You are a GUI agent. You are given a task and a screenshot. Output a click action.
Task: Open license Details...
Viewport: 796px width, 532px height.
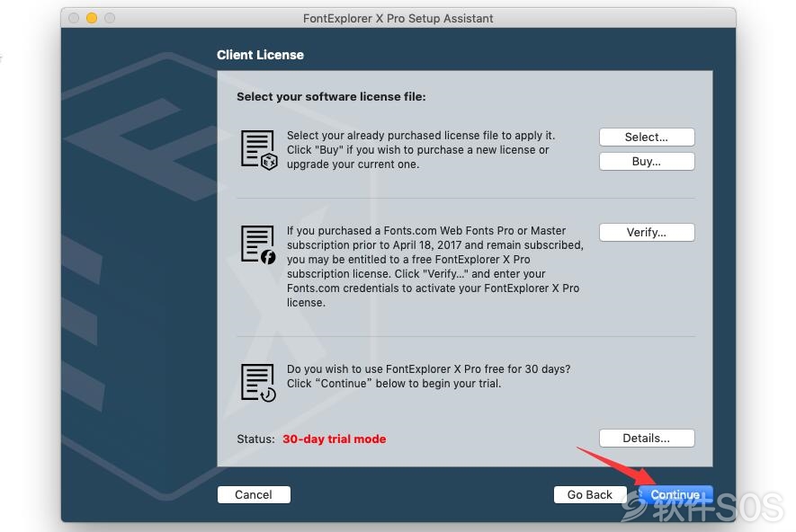click(646, 439)
